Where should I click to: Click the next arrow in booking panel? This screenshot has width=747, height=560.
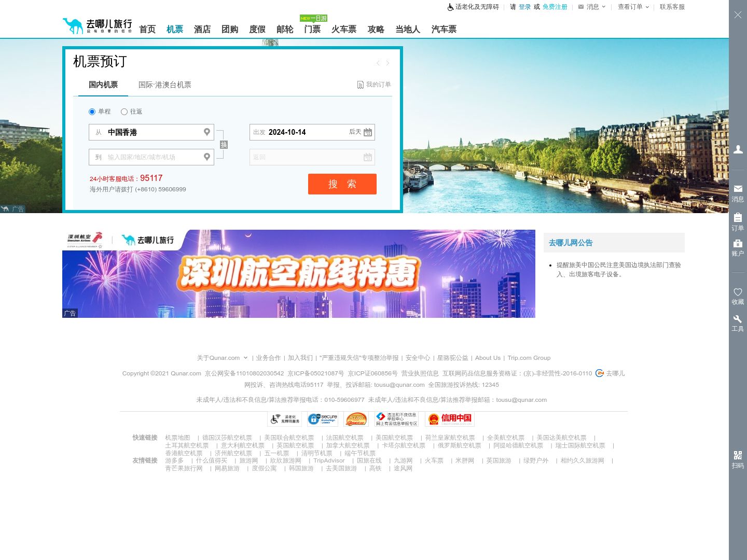point(388,63)
